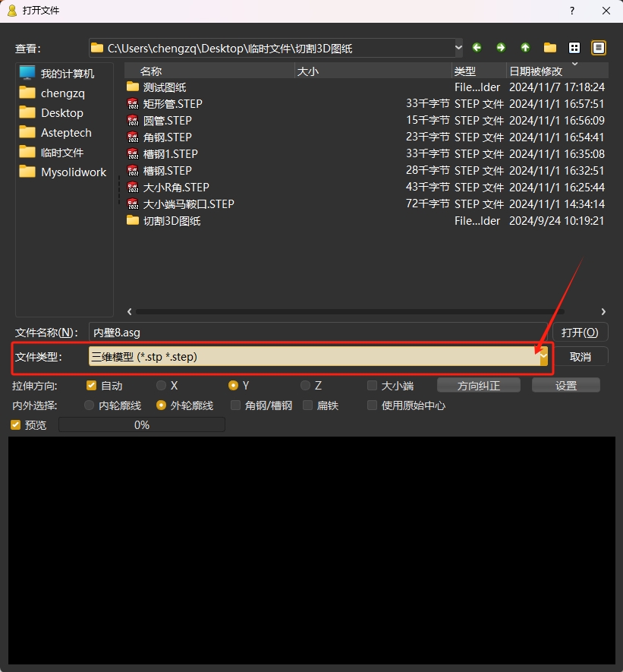Open the 文件类型 file type dropdown
Viewport: 623px width, 672px height.
coord(318,357)
